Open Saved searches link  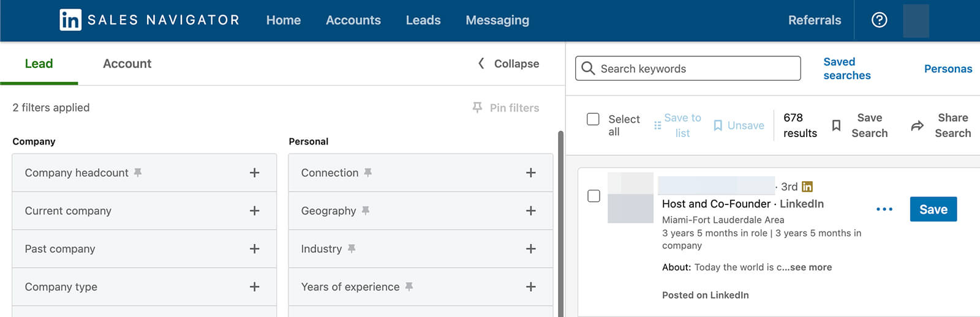pyautogui.click(x=847, y=69)
